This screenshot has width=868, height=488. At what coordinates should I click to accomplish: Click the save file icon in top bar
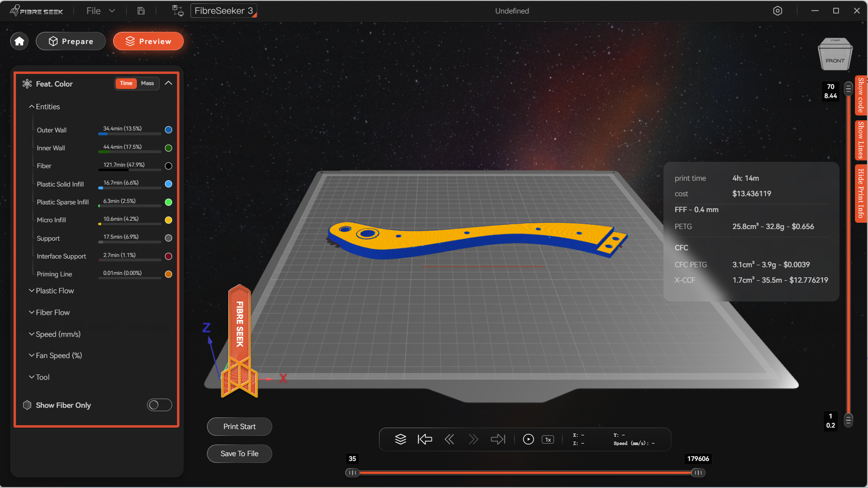(x=141, y=11)
